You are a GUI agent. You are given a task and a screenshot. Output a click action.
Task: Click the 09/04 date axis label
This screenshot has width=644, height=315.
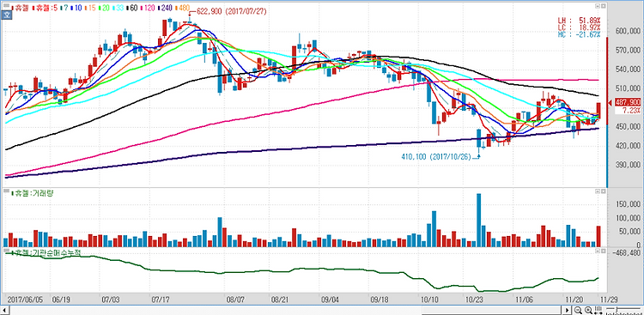pyautogui.click(x=330, y=300)
